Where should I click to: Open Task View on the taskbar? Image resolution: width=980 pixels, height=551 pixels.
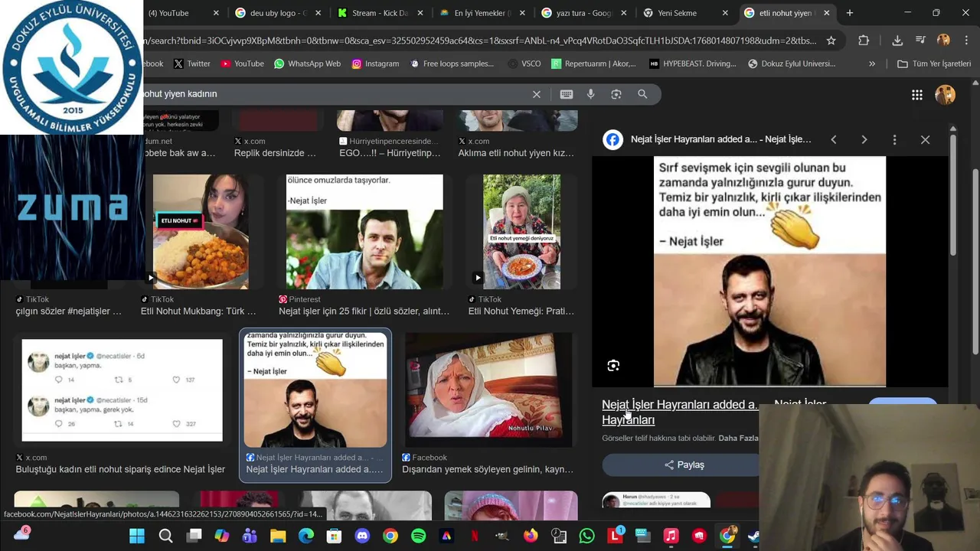194,536
